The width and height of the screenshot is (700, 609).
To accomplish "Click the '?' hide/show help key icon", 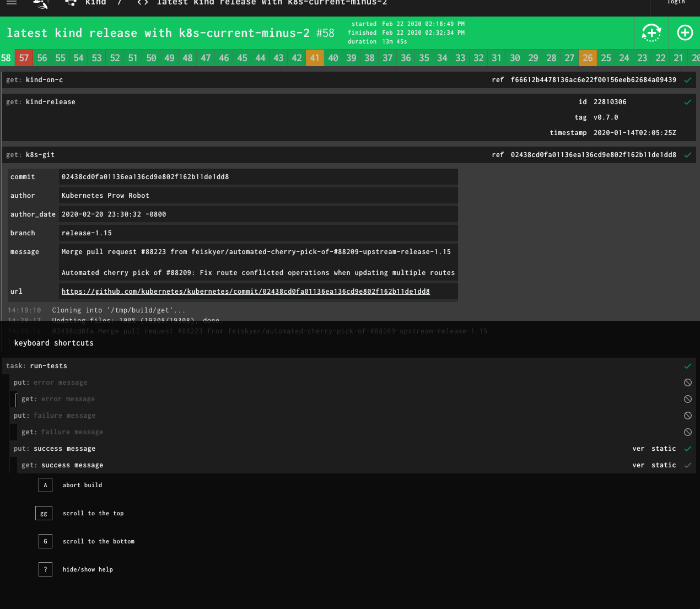I will [x=45, y=569].
